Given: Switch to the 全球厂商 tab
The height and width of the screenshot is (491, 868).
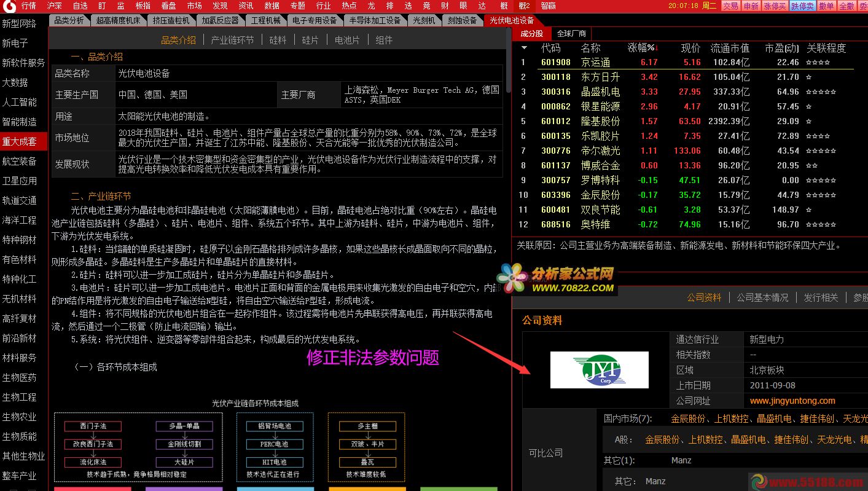Looking at the screenshot, I should [x=571, y=33].
